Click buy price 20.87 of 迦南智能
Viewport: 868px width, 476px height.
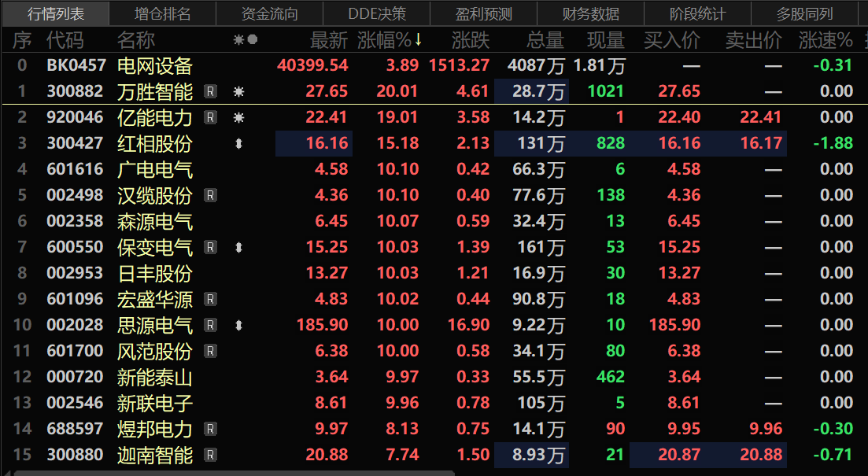tap(679, 455)
